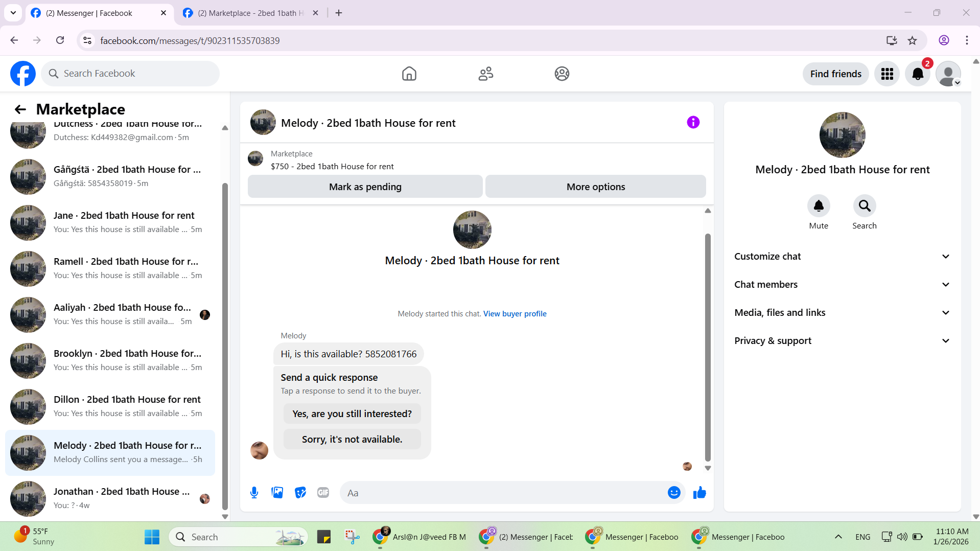This screenshot has width=980, height=551.
Task: Open conversation information purple icon
Action: [x=693, y=122]
